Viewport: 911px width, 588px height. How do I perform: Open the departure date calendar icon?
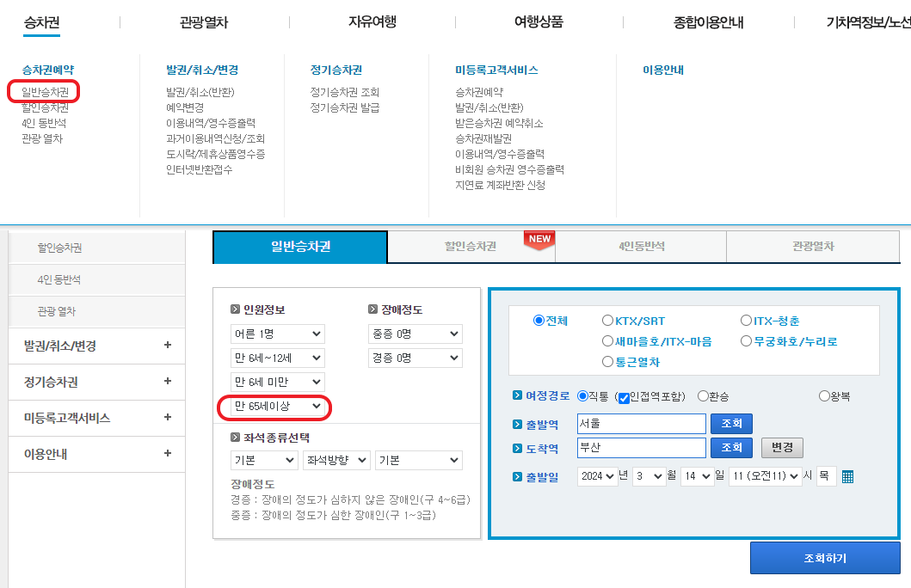[x=847, y=476]
